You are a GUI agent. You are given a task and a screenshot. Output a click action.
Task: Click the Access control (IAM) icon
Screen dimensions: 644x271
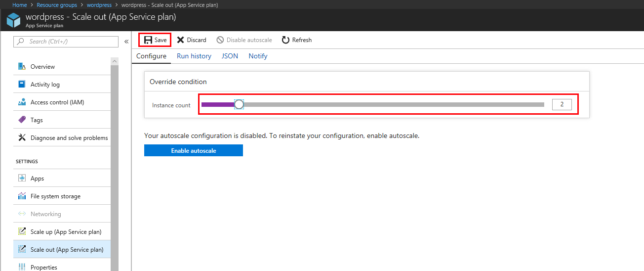pyautogui.click(x=22, y=102)
